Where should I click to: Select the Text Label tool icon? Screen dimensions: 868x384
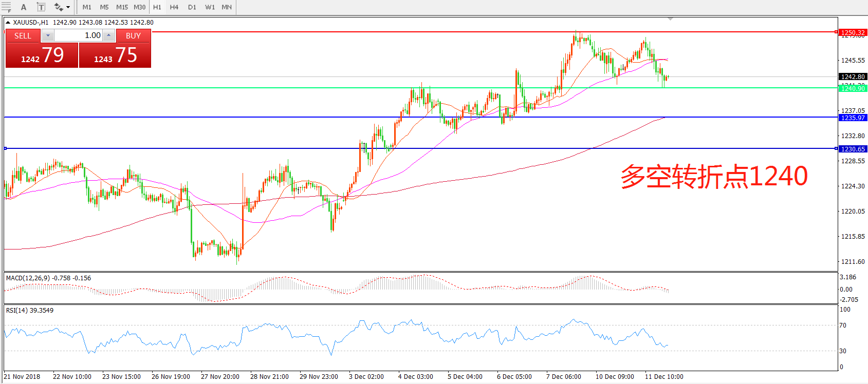pyautogui.click(x=41, y=7)
